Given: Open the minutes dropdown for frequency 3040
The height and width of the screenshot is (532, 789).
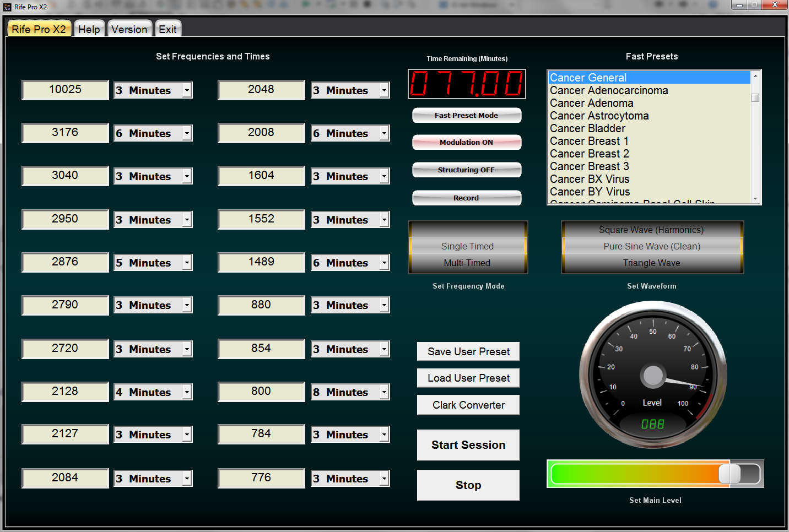Looking at the screenshot, I should (187, 176).
